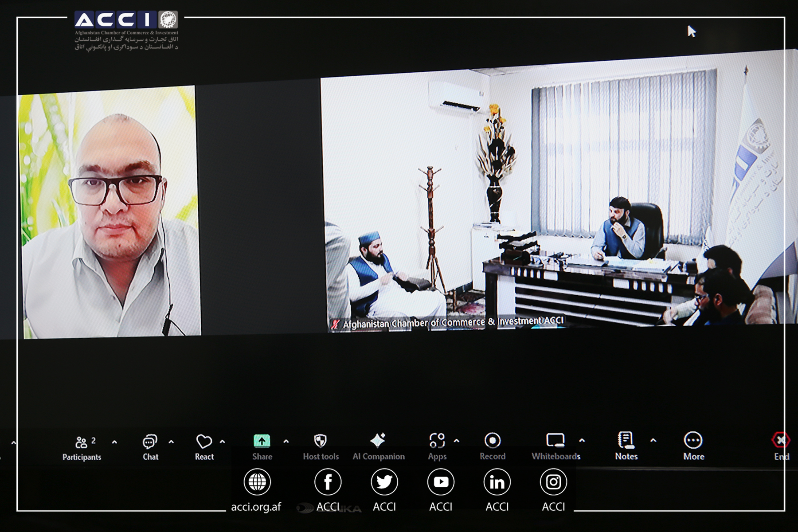Expand the Participants options arrow
The image size is (798, 532).
(114, 442)
